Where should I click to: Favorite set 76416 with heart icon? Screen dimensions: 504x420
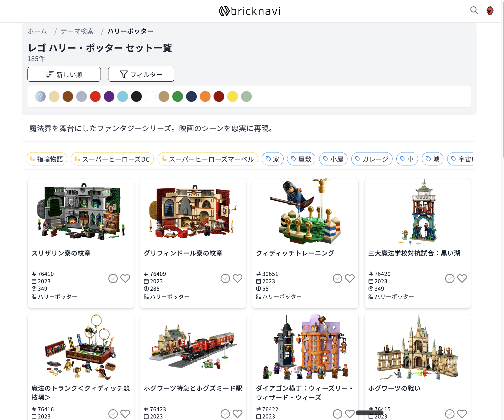point(125,414)
